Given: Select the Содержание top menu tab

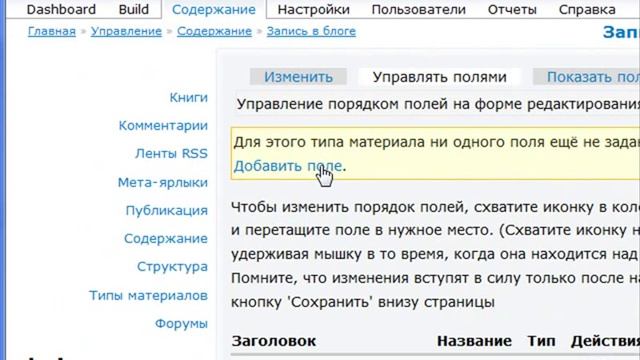Looking at the screenshot, I should 214,9.
